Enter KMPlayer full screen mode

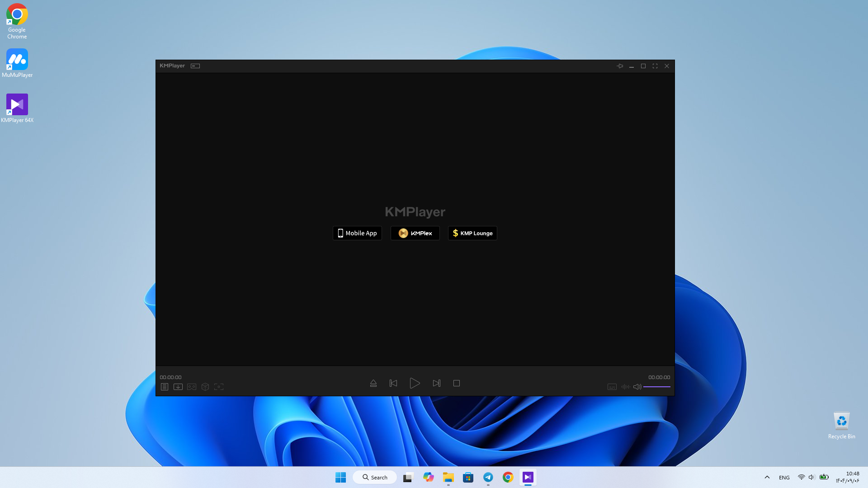[655, 66]
